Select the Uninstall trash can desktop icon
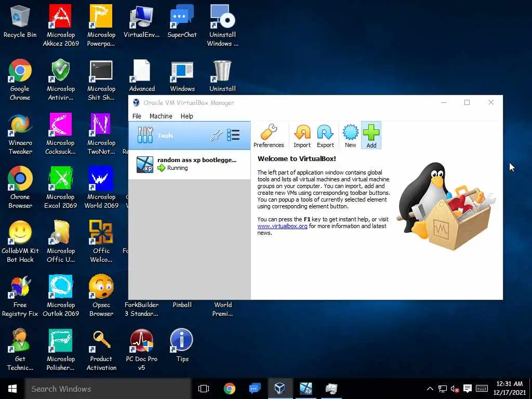532x399 pixels. [222, 76]
